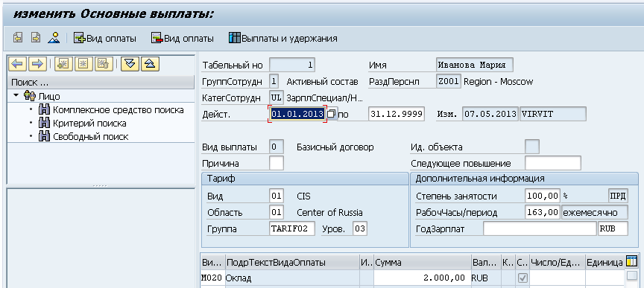Open value help next to date 01.01.2013
644x288 pixels.
pyautogui.click(x=332, y=114)
